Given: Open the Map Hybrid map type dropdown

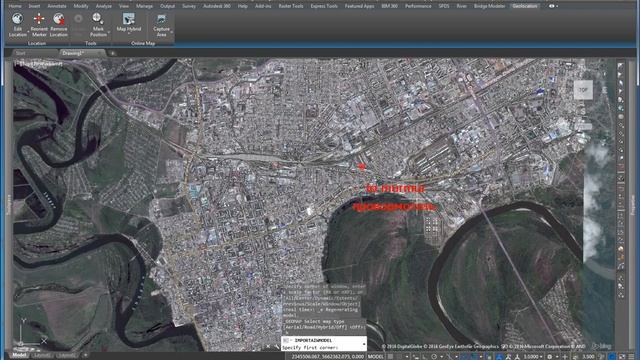Looking at the screenshot, I should (129, 34).
